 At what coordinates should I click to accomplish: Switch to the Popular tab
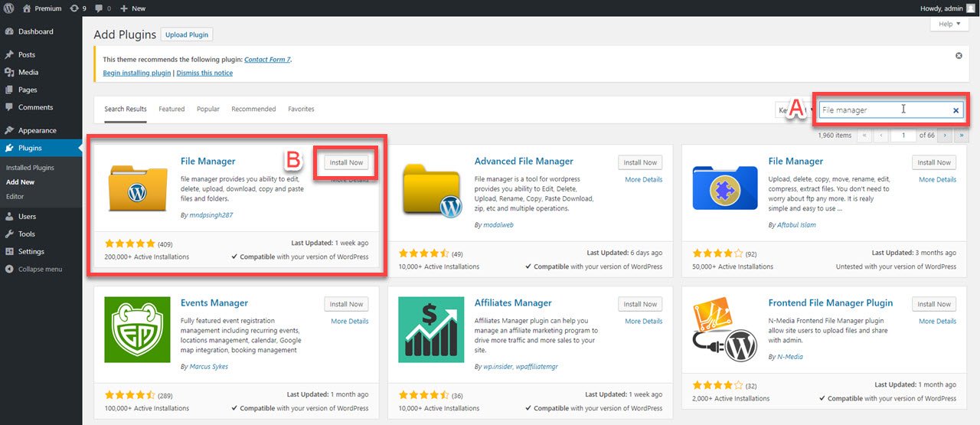(x=207, y=109)
